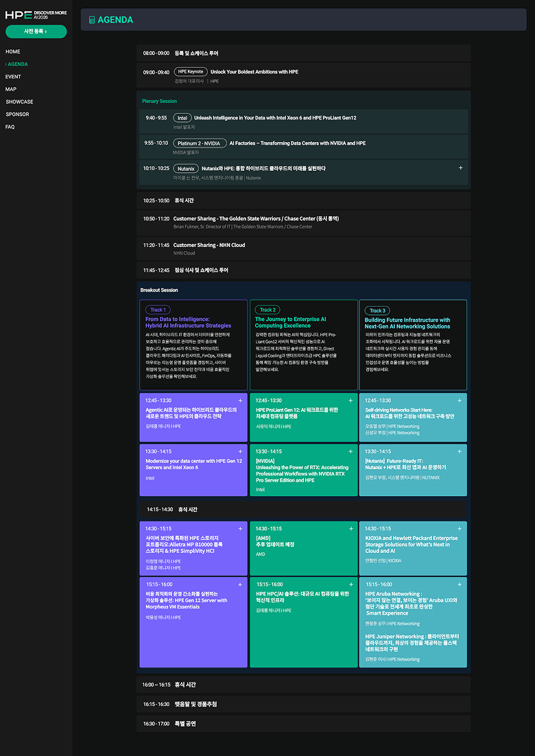Open the HOME menu item

(13, 51)
